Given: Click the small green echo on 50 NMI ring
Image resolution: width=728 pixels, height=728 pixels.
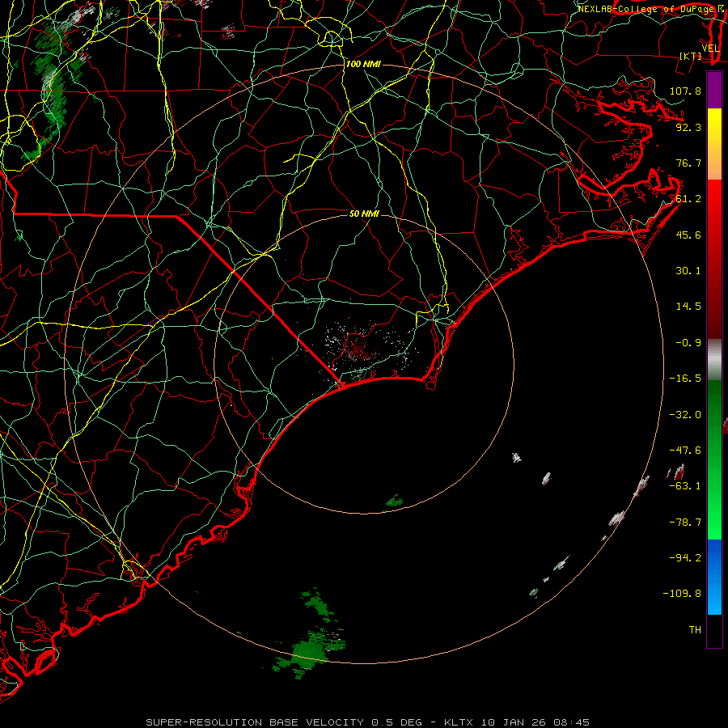Looking at the screenshot, I should tap(395, 502).
